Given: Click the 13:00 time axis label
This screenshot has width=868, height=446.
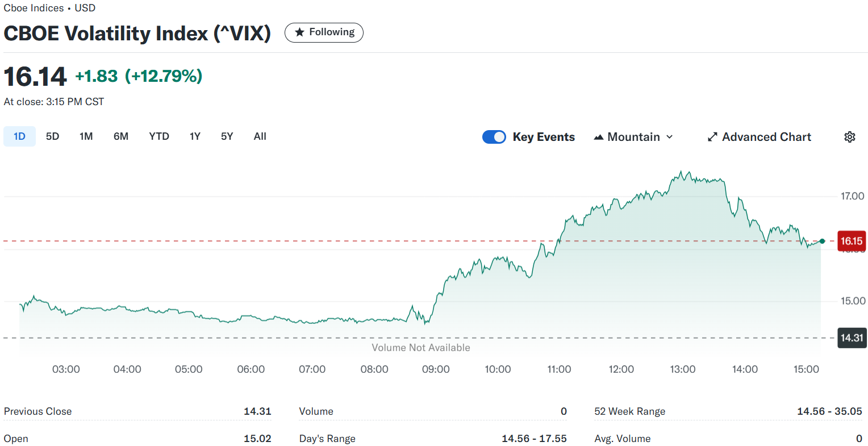Looking at the screenshot, I should pos(682,369).
